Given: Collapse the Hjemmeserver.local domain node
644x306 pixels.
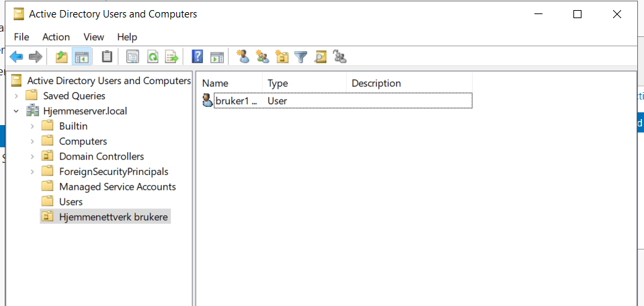Looking at the screenshot, I should 16,111.
